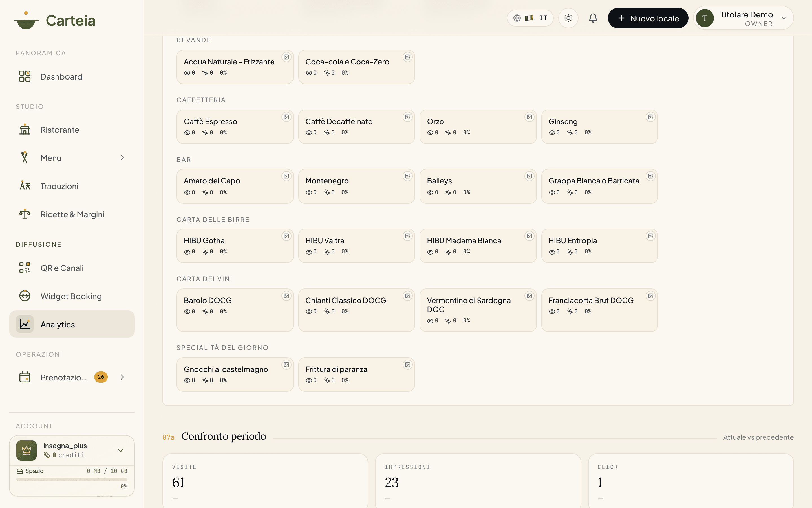Click the Attuale vs precedente label
The image size is (812, 508).
(x=758, y=437)
